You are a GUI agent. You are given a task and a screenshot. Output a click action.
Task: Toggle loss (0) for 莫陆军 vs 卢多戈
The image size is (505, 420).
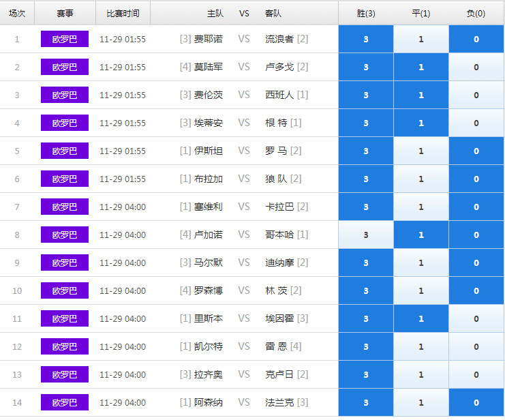476,67
